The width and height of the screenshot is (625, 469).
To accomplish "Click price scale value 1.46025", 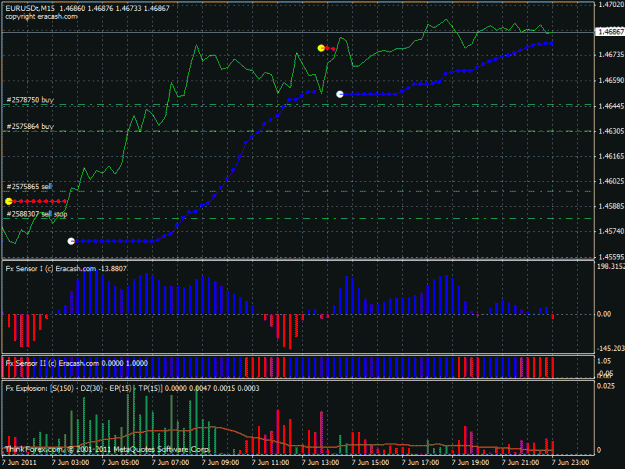I will point(610,181).
